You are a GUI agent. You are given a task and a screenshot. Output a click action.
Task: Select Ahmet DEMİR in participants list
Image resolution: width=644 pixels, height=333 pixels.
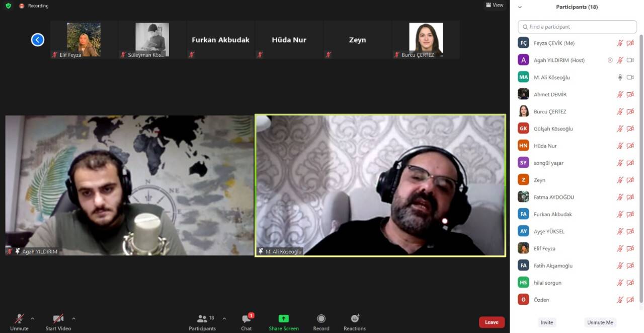pos(550,94)
